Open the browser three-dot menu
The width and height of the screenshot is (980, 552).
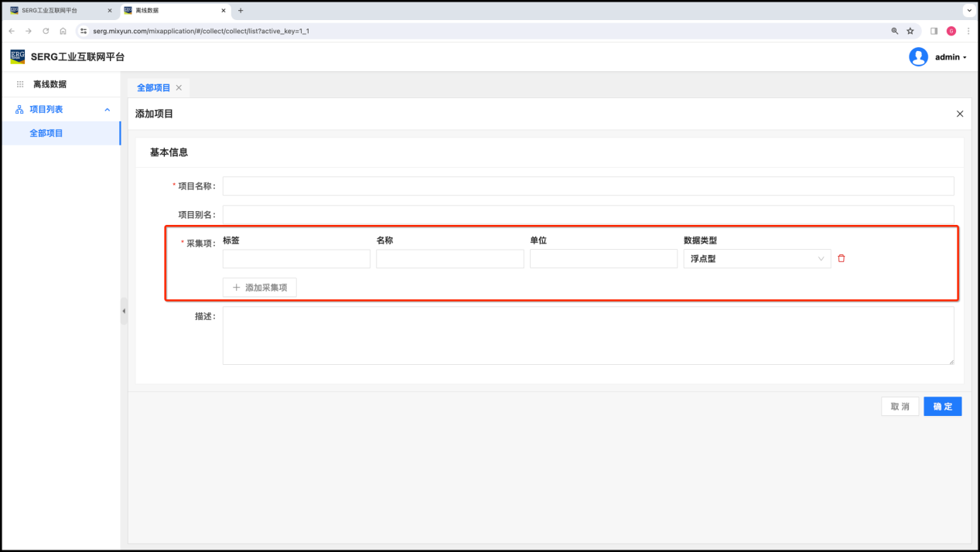coord(967,31)
